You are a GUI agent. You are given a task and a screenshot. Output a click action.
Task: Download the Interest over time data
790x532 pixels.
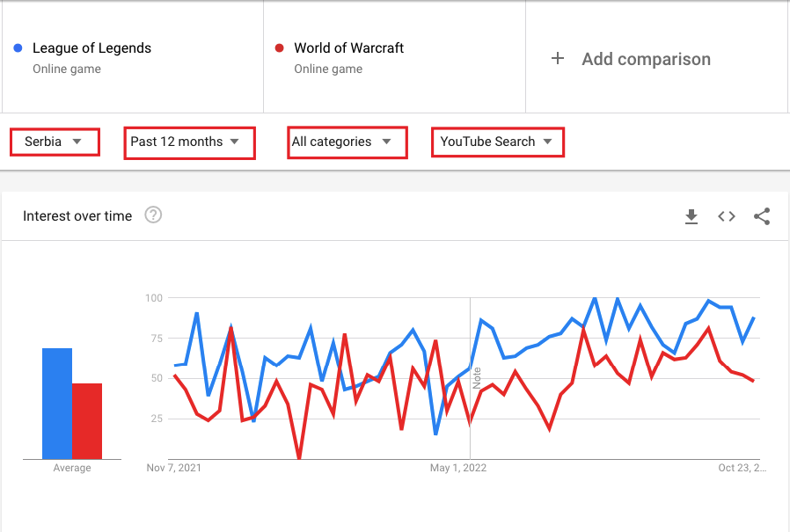(x=691, y=216)
